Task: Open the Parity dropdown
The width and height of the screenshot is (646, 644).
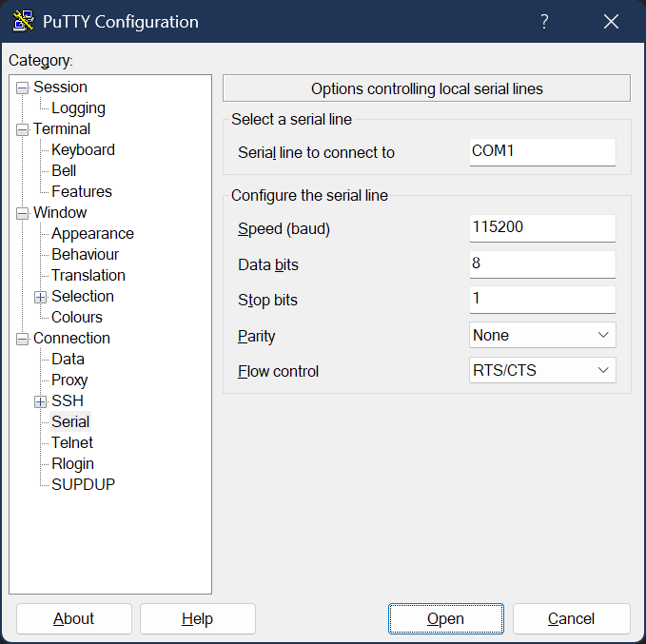Action: (x=542, y=335)
